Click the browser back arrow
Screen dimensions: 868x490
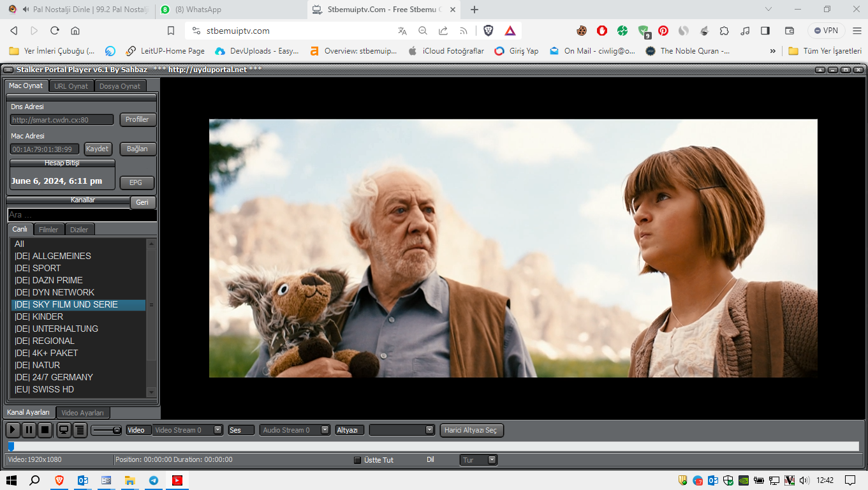click(14, 31)
